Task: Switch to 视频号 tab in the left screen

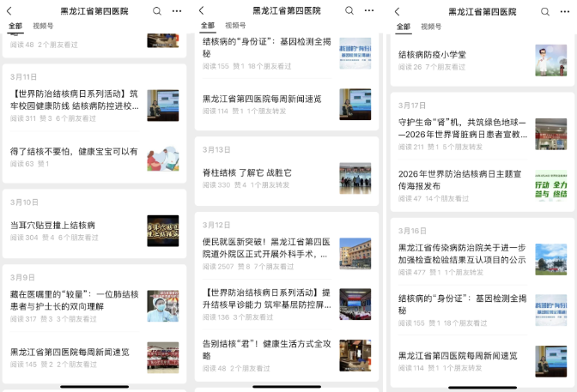Action: point(43,27)
